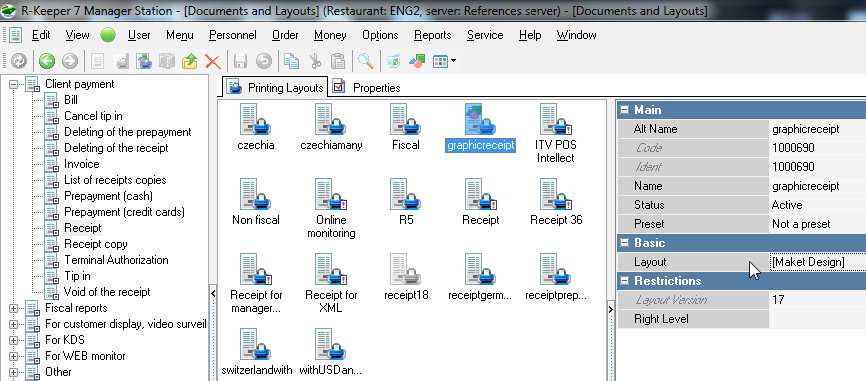Click splitter arrow beside properties panel

click(610, 309)
